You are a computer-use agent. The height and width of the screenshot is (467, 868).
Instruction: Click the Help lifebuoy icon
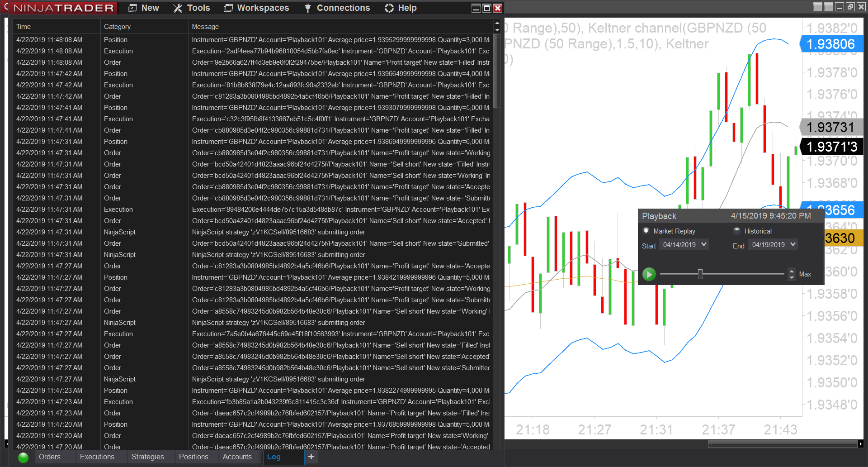389,8
